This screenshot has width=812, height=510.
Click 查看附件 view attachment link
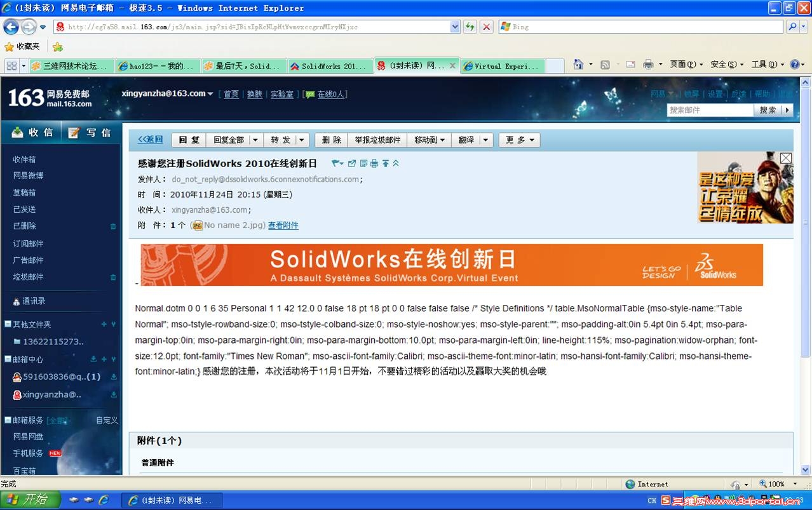coord(283,225)
